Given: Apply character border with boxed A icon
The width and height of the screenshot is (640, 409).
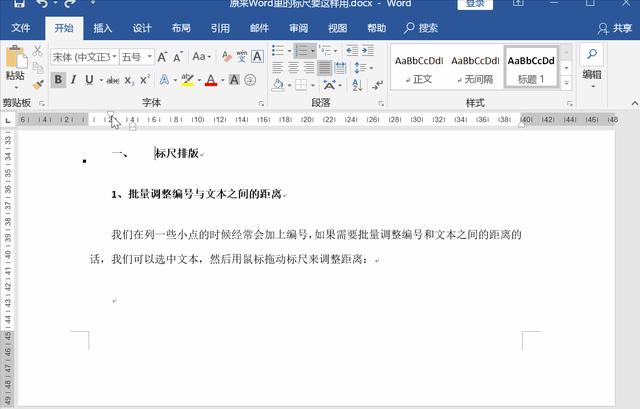Looking at the screenshot, I should point(257,57).
